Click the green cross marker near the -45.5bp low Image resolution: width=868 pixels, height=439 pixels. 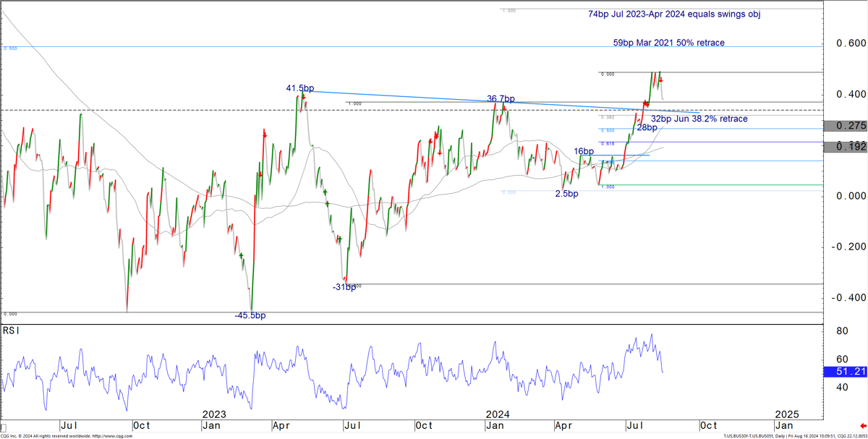pos(240,255)
